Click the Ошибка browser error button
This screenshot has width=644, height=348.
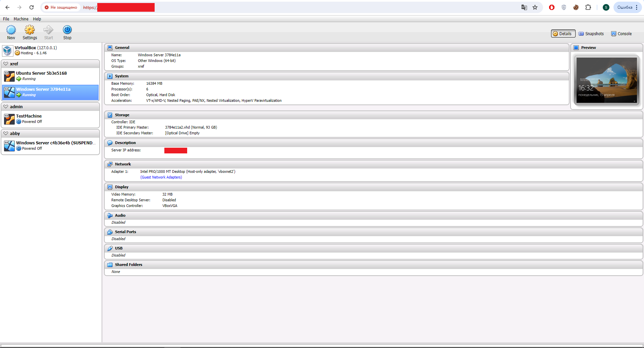tap(628, 7)
